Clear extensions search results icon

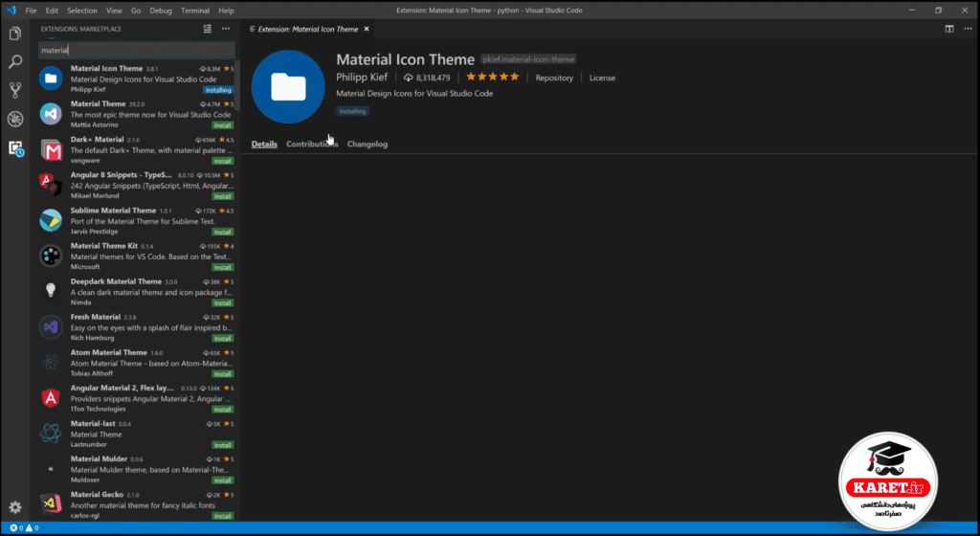[x=208, y=29]
